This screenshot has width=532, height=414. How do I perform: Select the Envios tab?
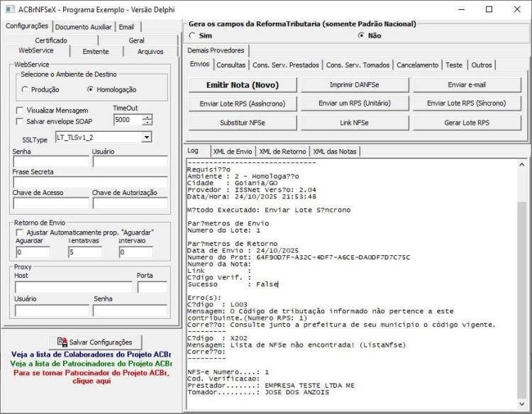tap(199, 64)
